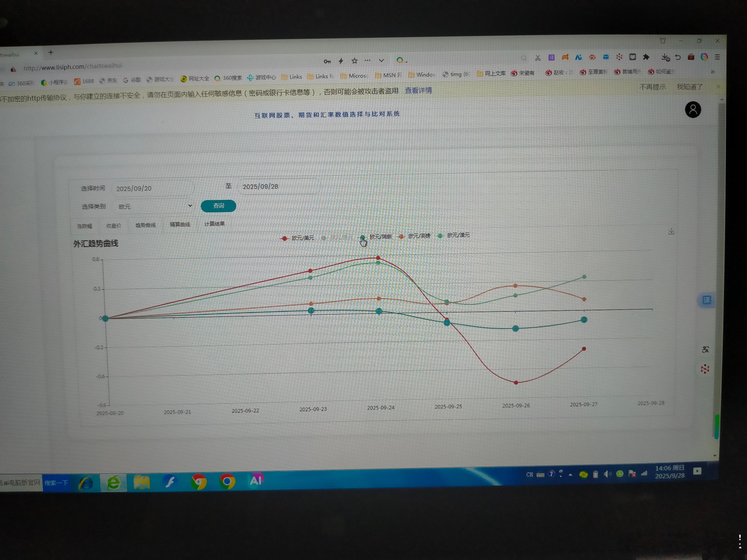This screenshot has width=747, height=560.
Task: Click the black user profile avatar on page
Action: click(x=693, y=110)
